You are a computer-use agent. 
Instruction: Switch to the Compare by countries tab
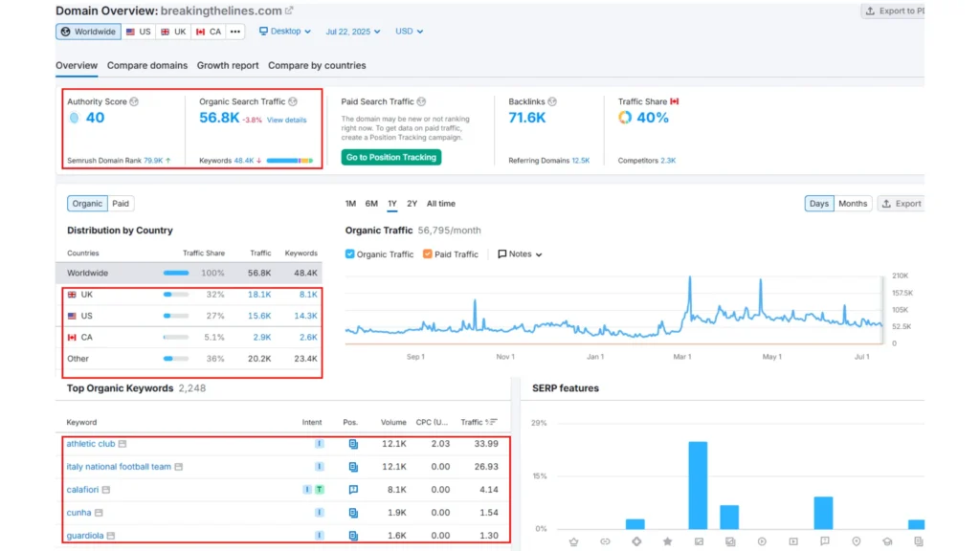point(317,66)
